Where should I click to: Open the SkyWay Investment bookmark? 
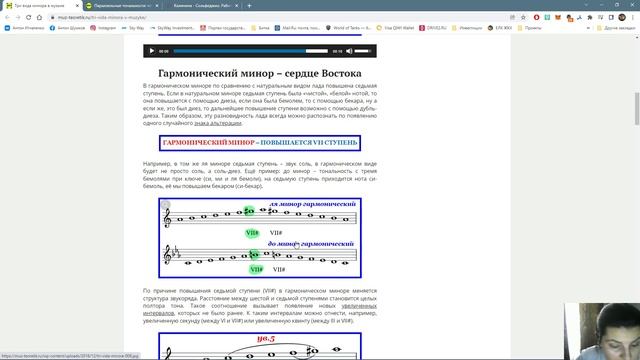coord(172,28)
